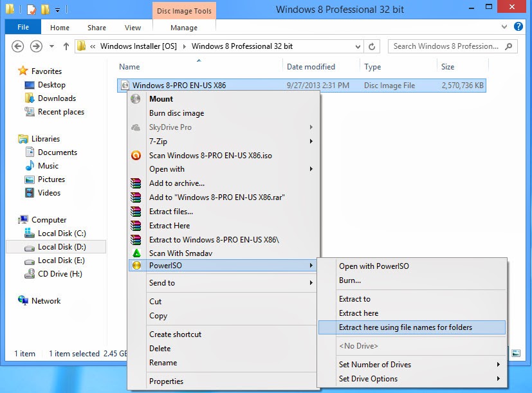Open the Manage tab under Disc Image Tools
Screen dimensions: 532x393
184,28
